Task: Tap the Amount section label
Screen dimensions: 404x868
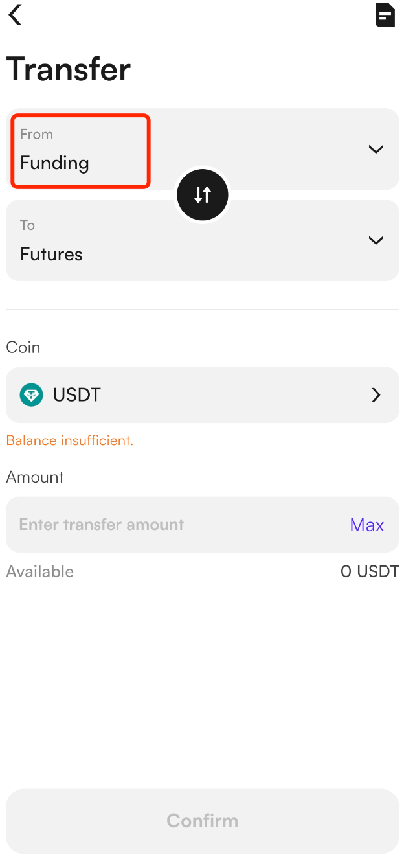Action: pos(35,477)
